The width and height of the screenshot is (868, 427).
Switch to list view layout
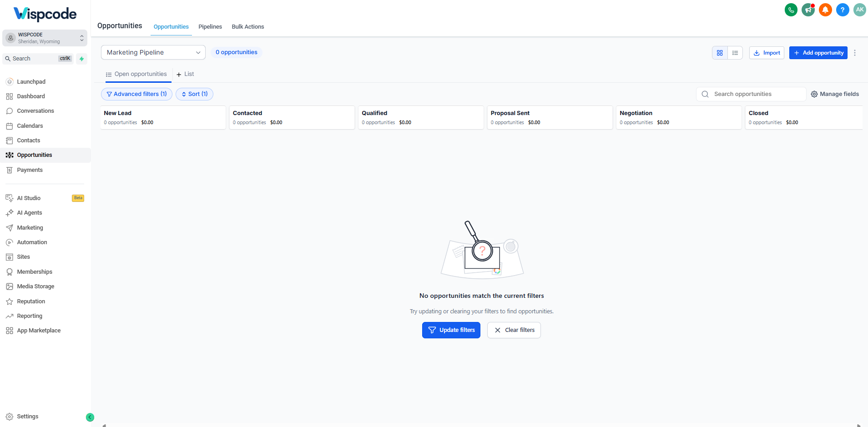[735, 53]
